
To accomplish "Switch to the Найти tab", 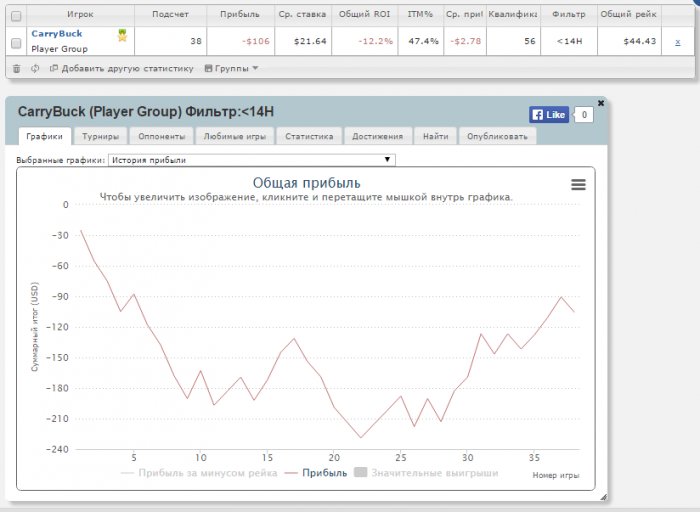I will (436, 136).
